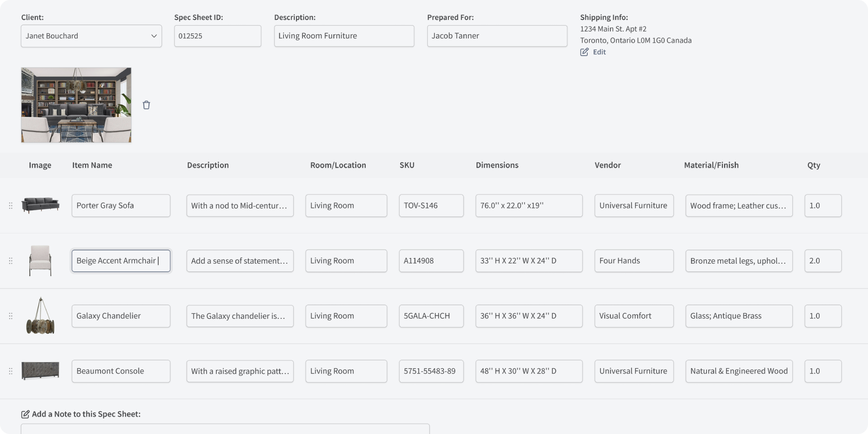Click the quantity field showing 2.0

pos(822,261)
